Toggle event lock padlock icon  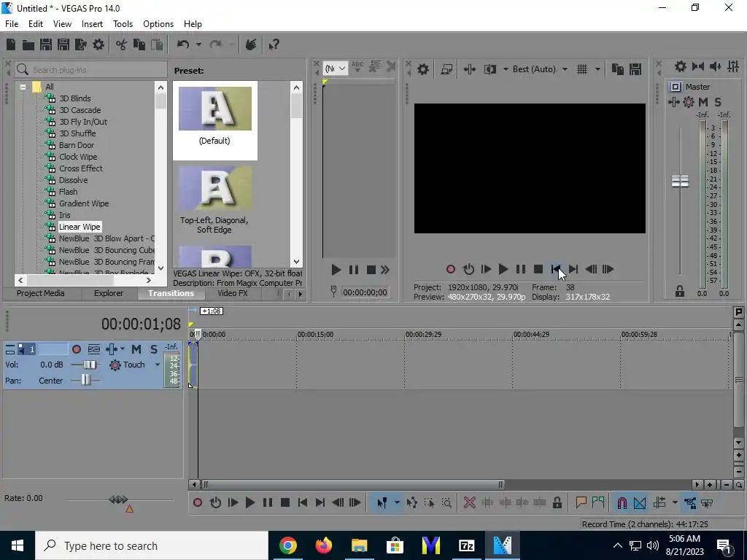tap(557, 502)
